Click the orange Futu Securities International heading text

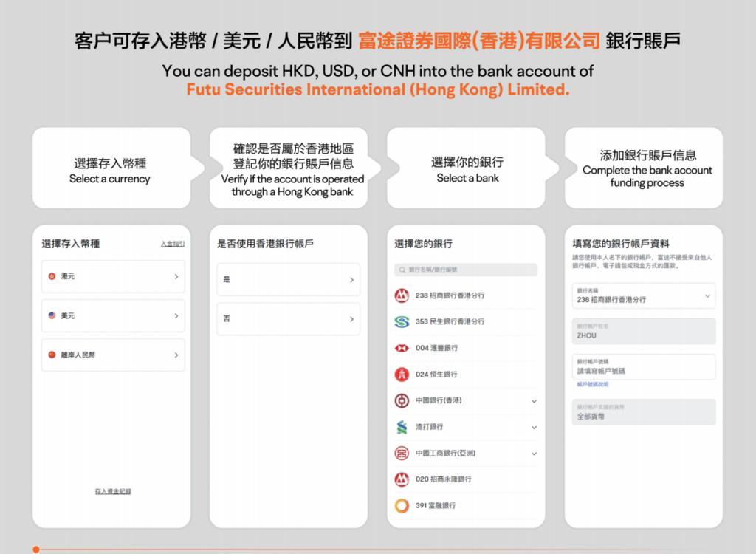click(x=378, y=89)
